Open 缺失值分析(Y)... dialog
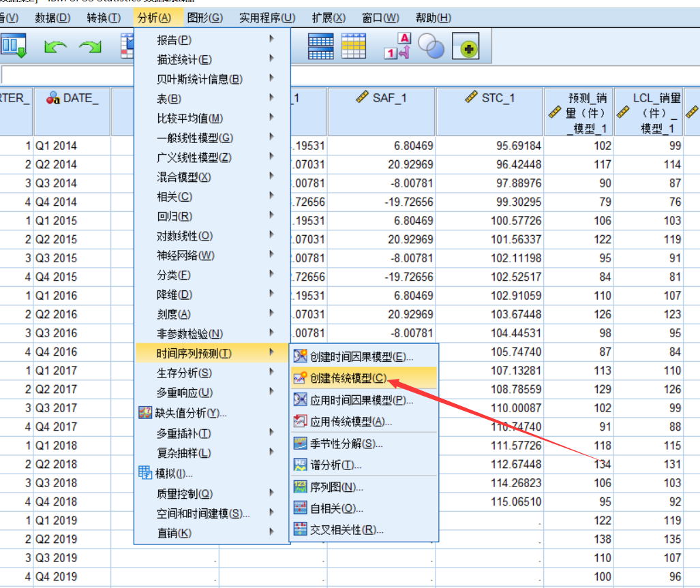This screenshot has width=700, height=588. point(213,412)
